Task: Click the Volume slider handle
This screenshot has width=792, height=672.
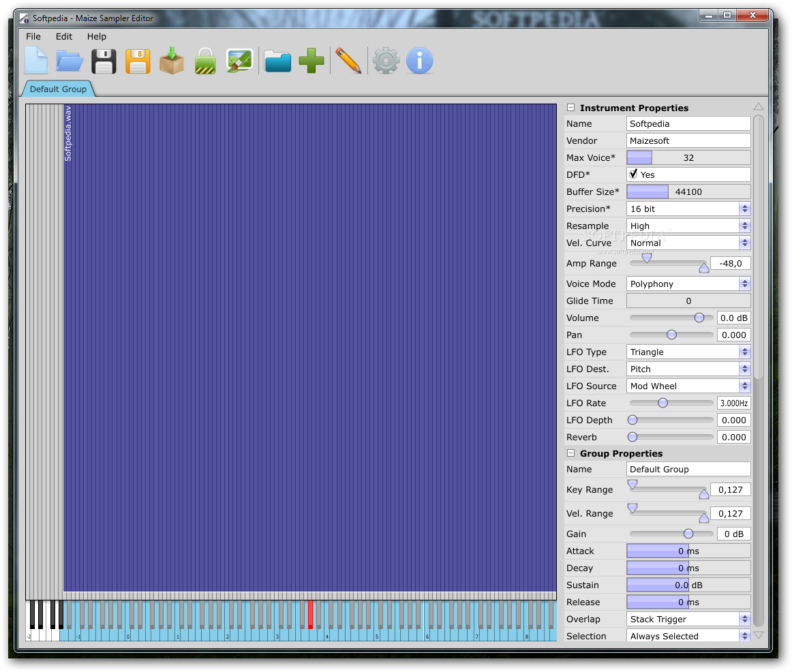Action: 699,318
